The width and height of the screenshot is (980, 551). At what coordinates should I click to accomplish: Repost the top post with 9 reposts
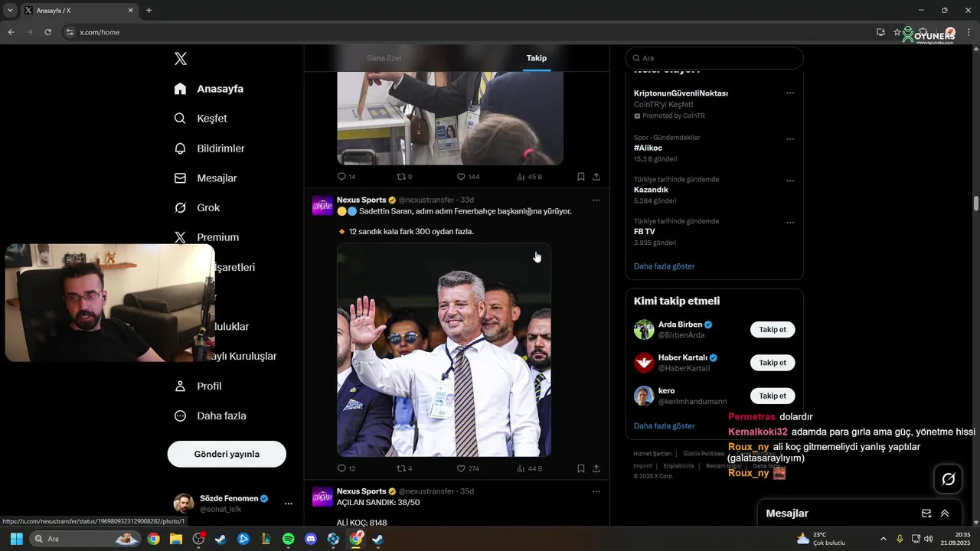tap(404, 177)
